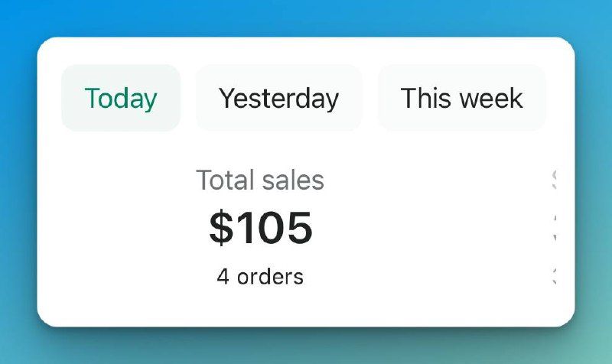This screenshot has width=612, height=364.
Task: Click the clipped metric at the right edge
Action: click(554, 228)
